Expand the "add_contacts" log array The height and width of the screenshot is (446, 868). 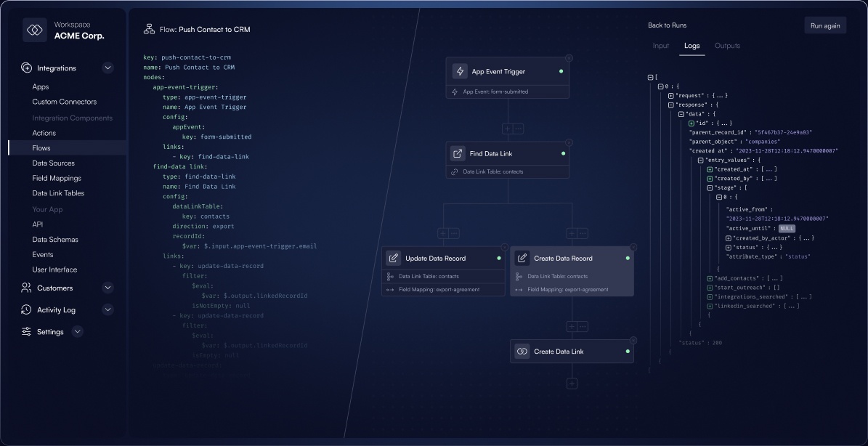click(710, 278)
